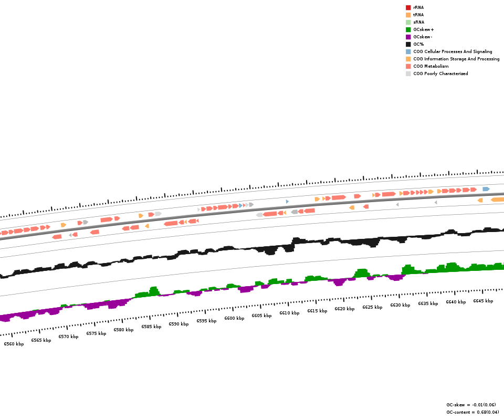Click the 6600 kbp position label
This screenshot has height=420, width=504.
[234, 318]
